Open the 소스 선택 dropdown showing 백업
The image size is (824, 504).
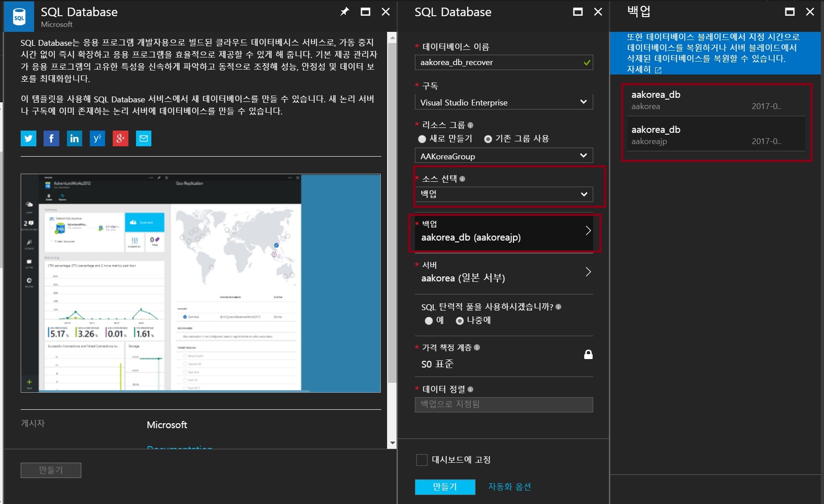tap(504, 194)
